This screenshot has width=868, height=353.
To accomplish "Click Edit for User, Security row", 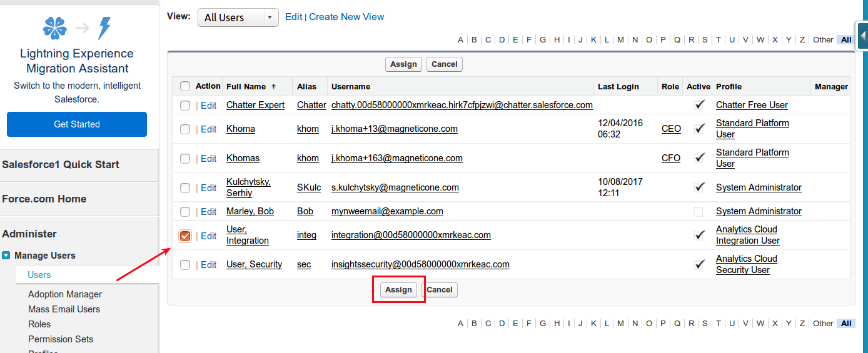I will tap(209, 265).
